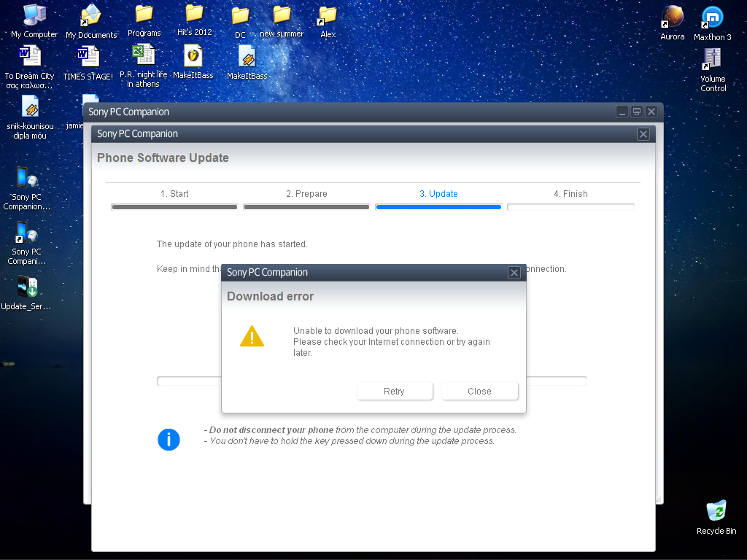Select the 1. Start step

coord(174,194)
